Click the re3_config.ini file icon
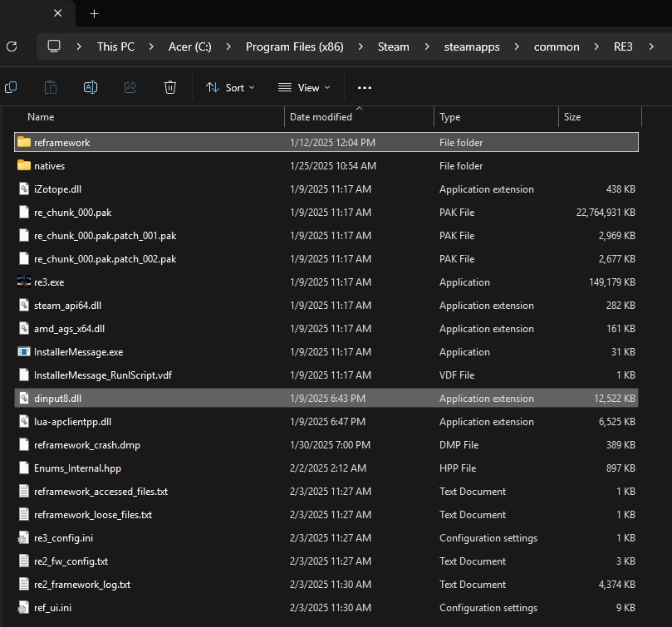This screenshot has width=672, height=627. click(x=23, y=537)
